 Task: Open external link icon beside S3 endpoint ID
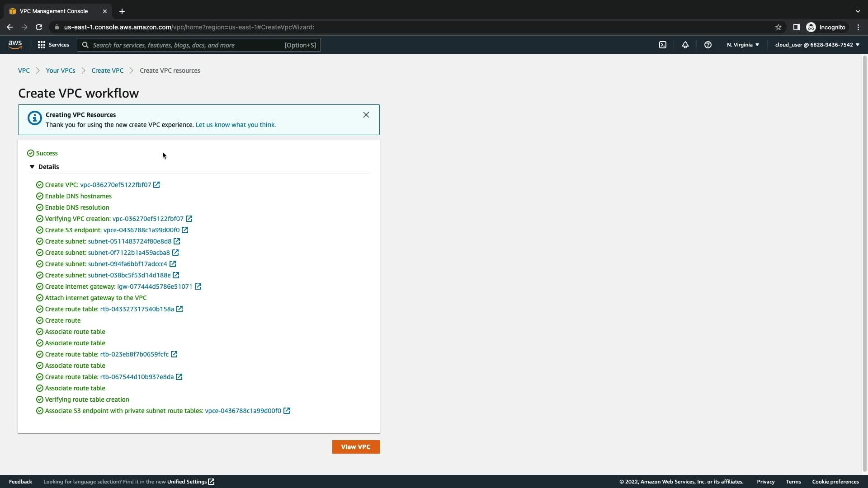pos(185,230)
